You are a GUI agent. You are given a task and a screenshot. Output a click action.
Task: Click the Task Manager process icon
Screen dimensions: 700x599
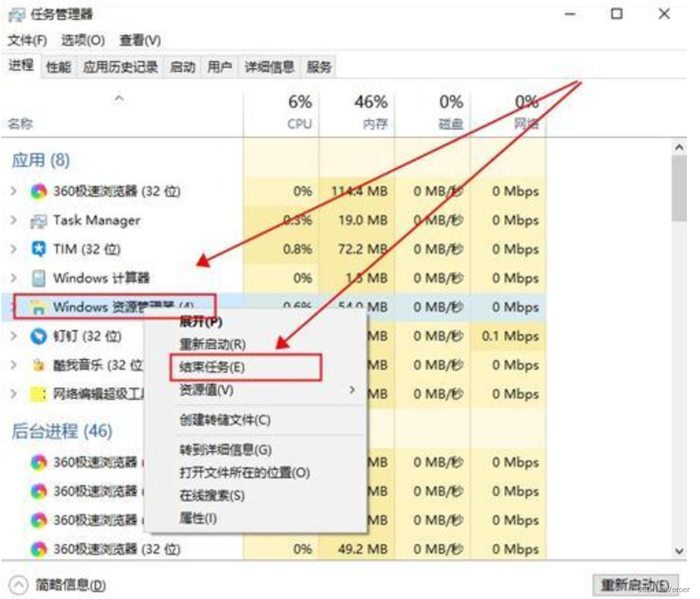click(39, 221)
